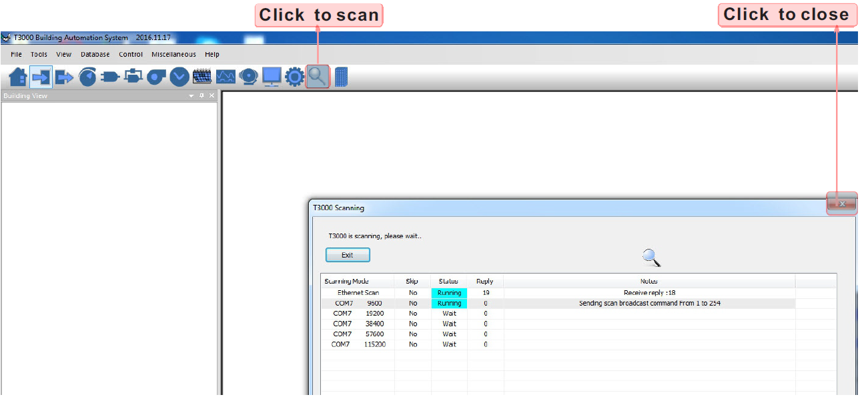868x399 pixels.
Task: Select the Ethernet Scan row label
Action: [x=358, y=293]
